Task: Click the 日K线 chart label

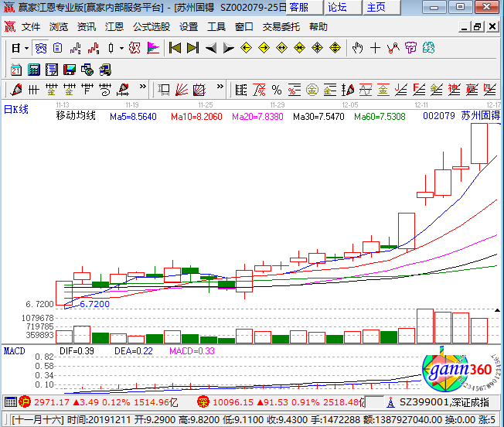Action: coord(15,109)
